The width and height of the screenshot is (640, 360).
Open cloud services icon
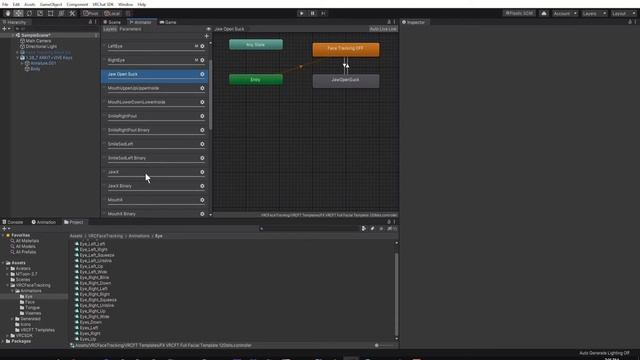tap(544, 13)
